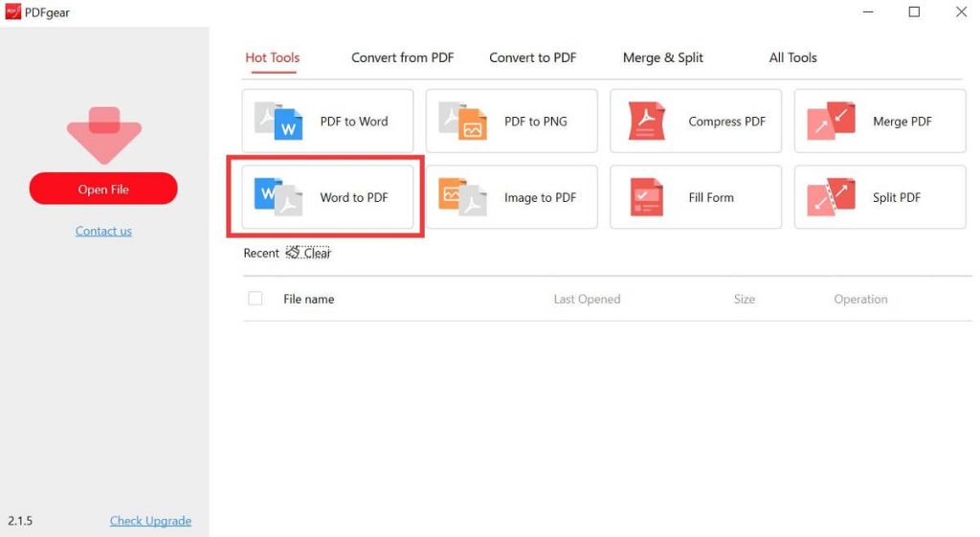Minimize the PDFgear window
980x537 pixels.
868,11
